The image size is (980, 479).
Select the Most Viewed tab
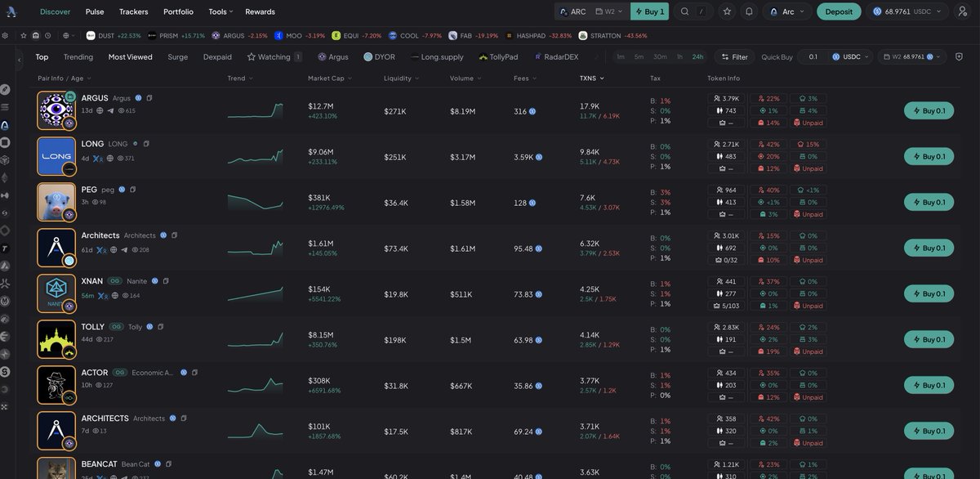(x=130, y=57)
